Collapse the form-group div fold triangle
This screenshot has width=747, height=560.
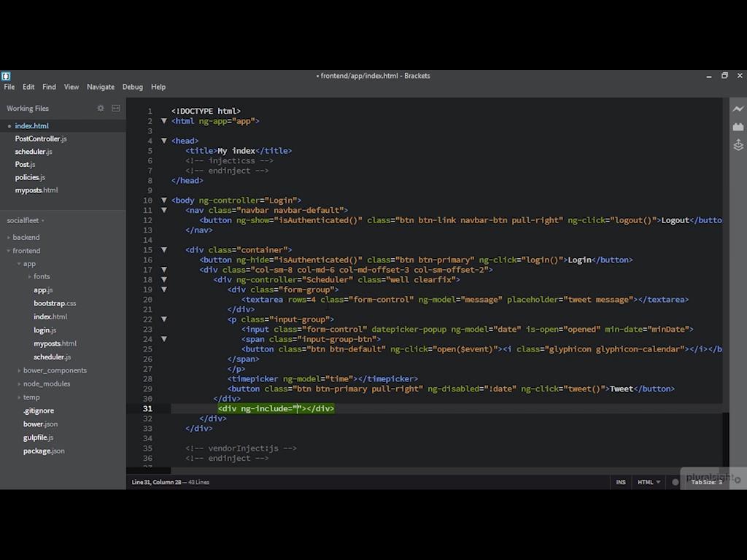(164, 289)
